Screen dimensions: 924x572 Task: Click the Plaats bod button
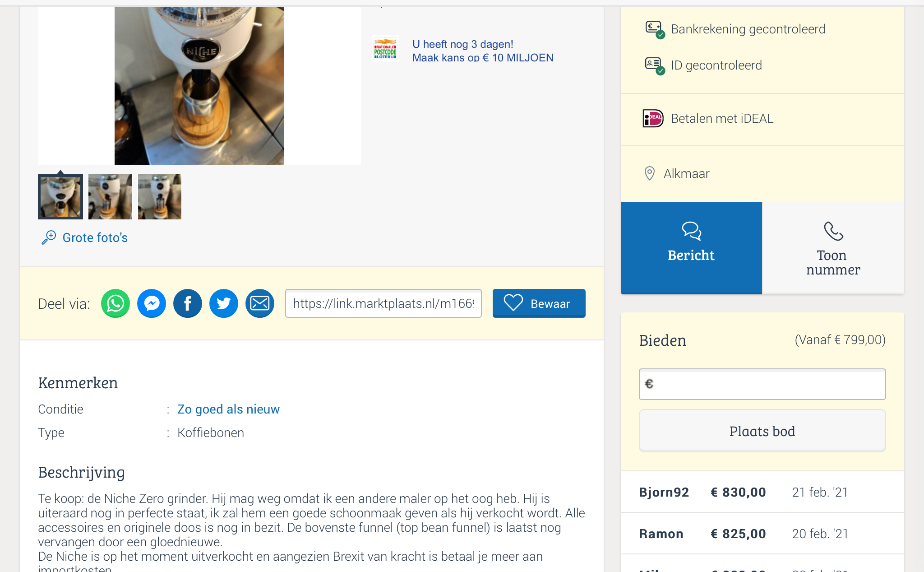point(762,431)
